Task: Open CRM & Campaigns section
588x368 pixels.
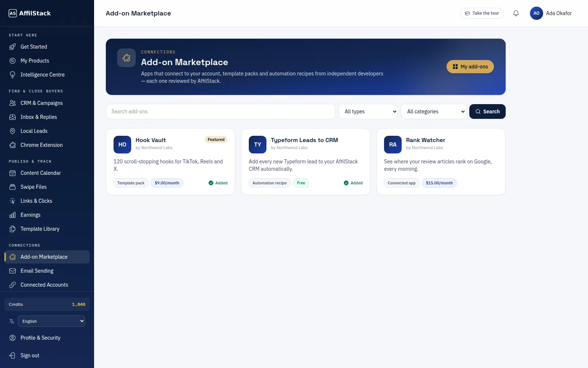Action: click(47, 103)
